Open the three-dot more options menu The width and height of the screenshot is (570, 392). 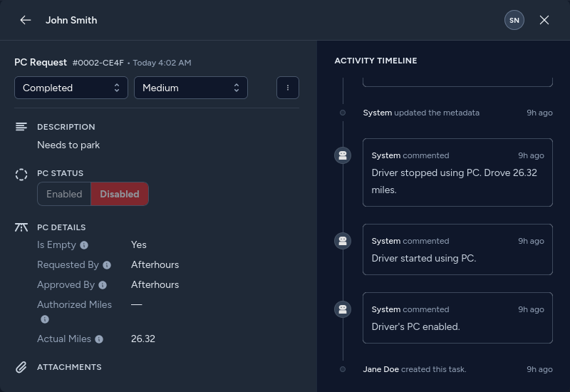pyautogui.click(x=288, y=88)
